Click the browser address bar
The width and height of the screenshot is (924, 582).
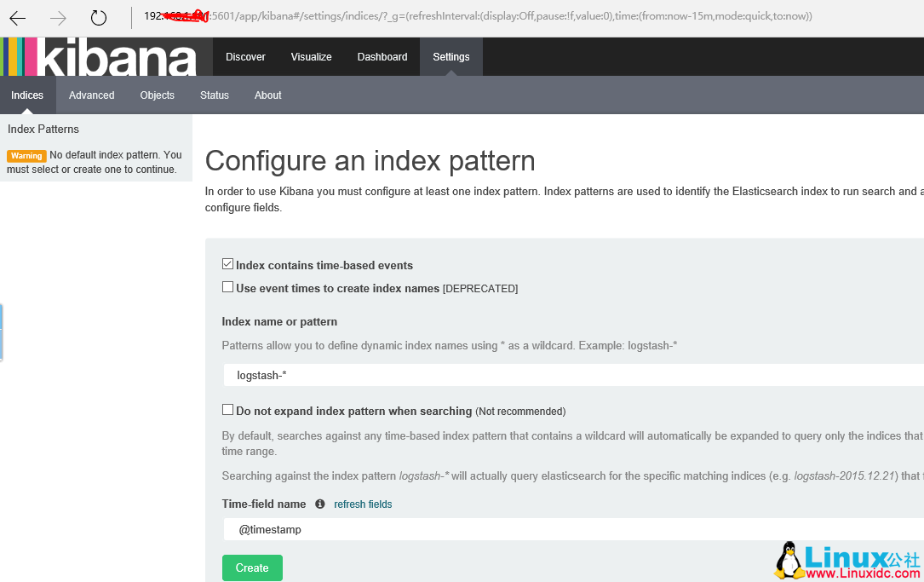(x=511, y=16)
